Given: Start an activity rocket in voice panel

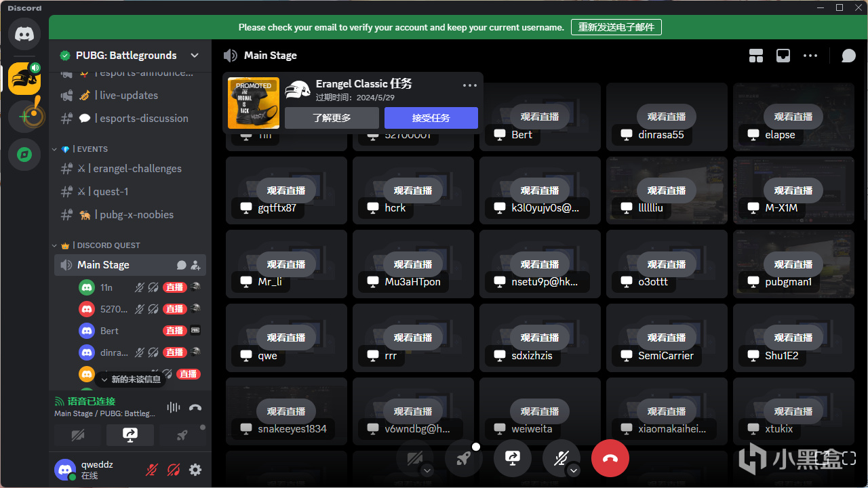Looking at the screenshot, I should 182,436.
